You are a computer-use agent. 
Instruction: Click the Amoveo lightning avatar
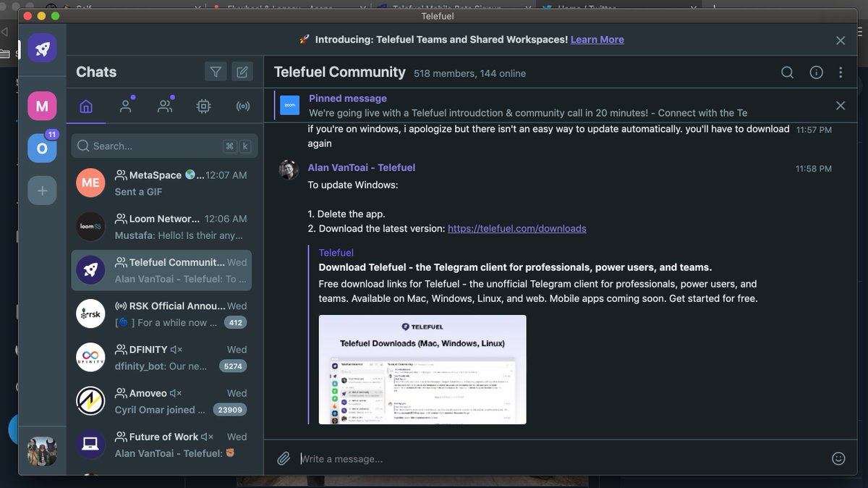[x=90, y=400]
